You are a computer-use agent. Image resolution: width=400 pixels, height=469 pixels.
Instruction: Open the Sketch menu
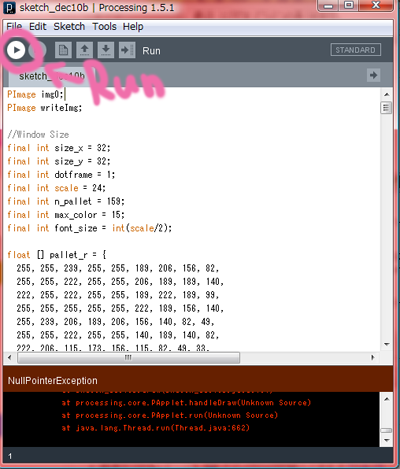[69, 26]
